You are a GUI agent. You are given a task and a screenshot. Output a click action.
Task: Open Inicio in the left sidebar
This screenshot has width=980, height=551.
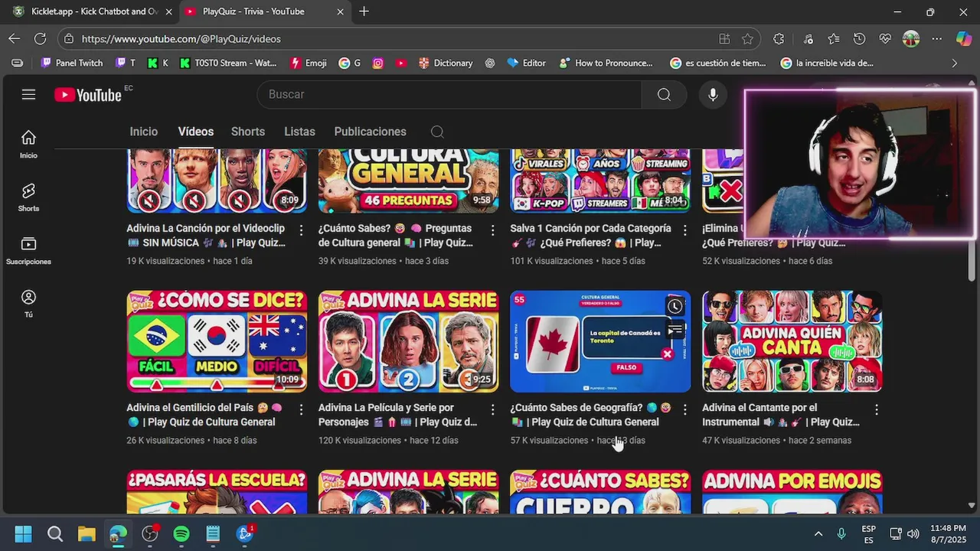tap(28, 144)
